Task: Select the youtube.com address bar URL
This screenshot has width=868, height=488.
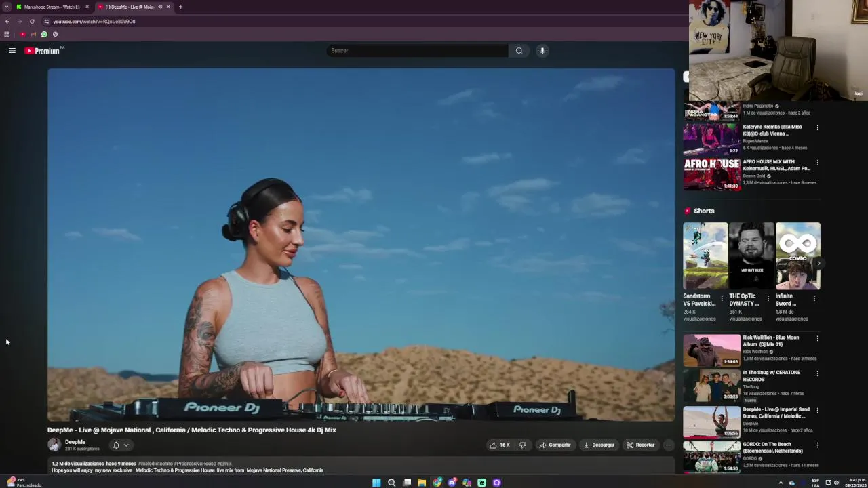Action: pyautogui.click(x=94, y=21)
